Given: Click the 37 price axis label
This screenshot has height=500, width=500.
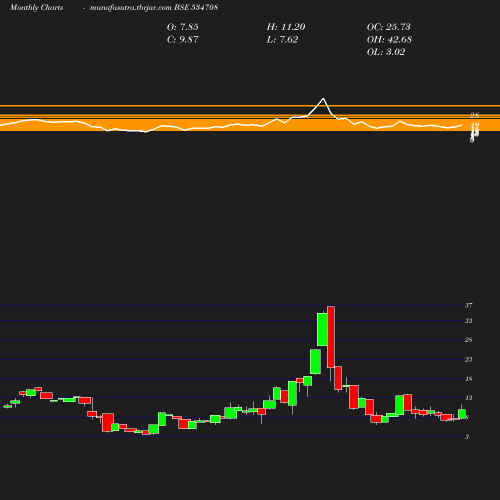Looking at the screenshot, I should [469, 305].
